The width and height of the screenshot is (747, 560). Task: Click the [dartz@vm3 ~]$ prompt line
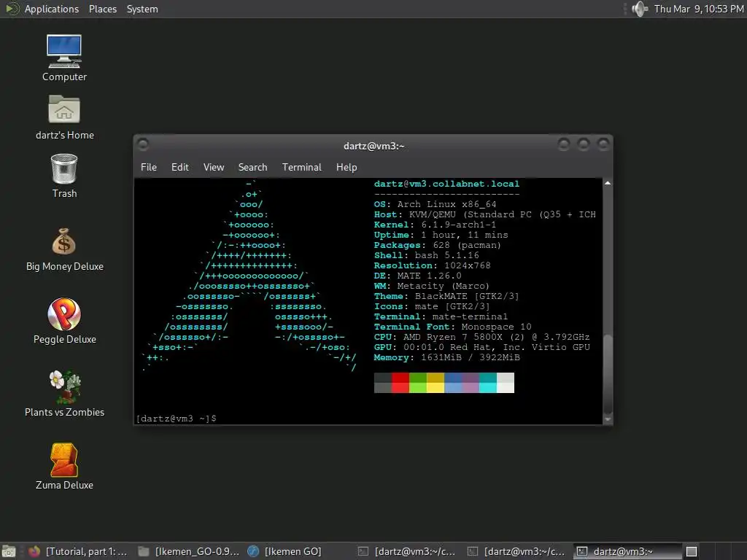177,419
